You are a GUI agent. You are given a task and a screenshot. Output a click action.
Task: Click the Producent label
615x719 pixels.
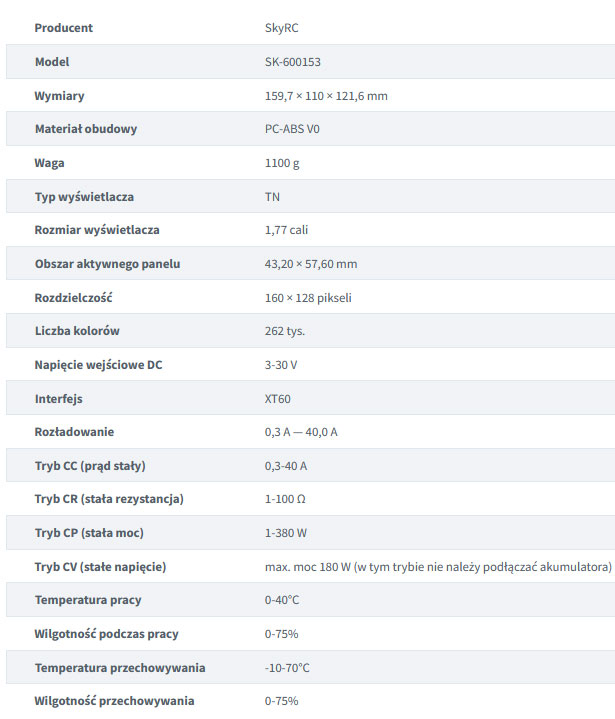tap(63, 28)
